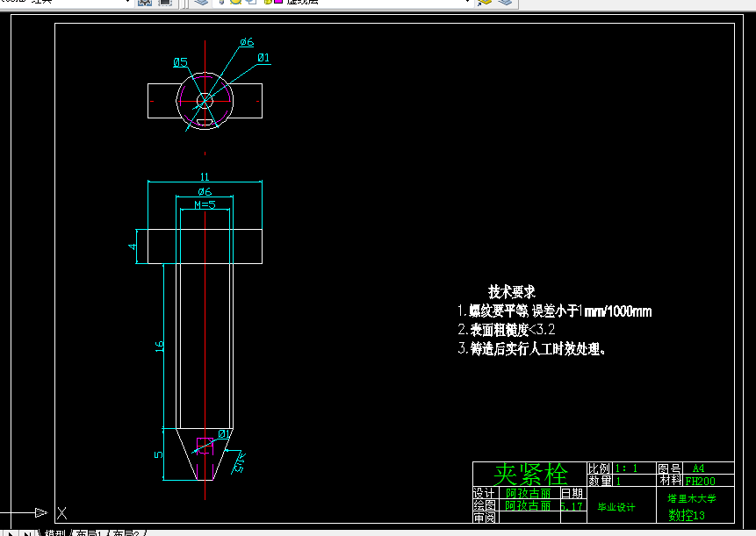Select the 绘图 label in title block
This screenshot has width=756, height=536.
pyautogui.click(x=485, y=505)
